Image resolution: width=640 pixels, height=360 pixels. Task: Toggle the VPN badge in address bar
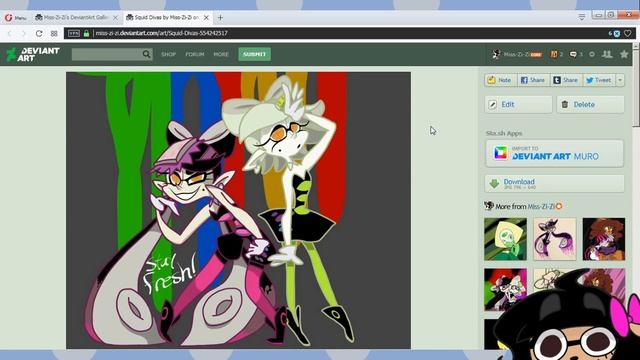(x=74, y=33)
